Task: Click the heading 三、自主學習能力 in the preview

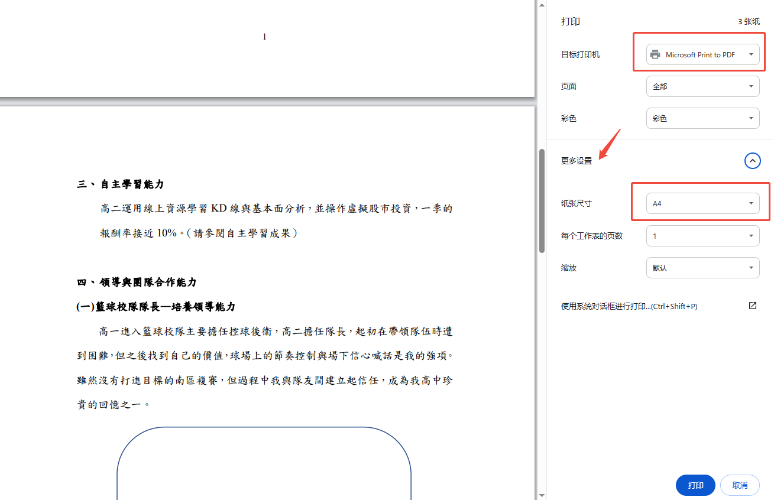Action: tap(120, 184)
